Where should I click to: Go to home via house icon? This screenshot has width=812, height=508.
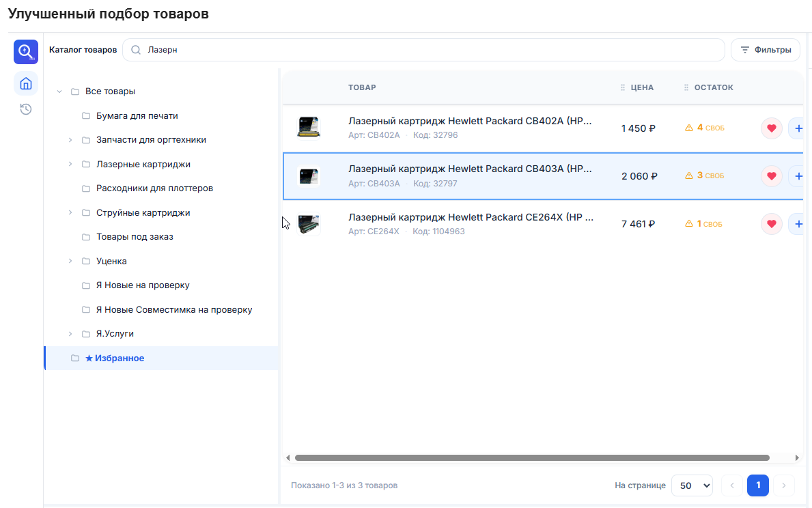(x=25, y=83)
